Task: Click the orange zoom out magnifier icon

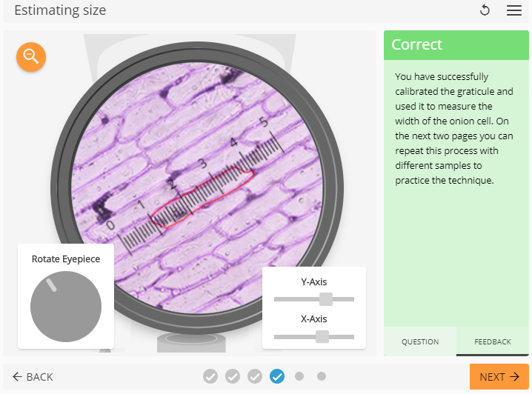Action: (31, 56)
